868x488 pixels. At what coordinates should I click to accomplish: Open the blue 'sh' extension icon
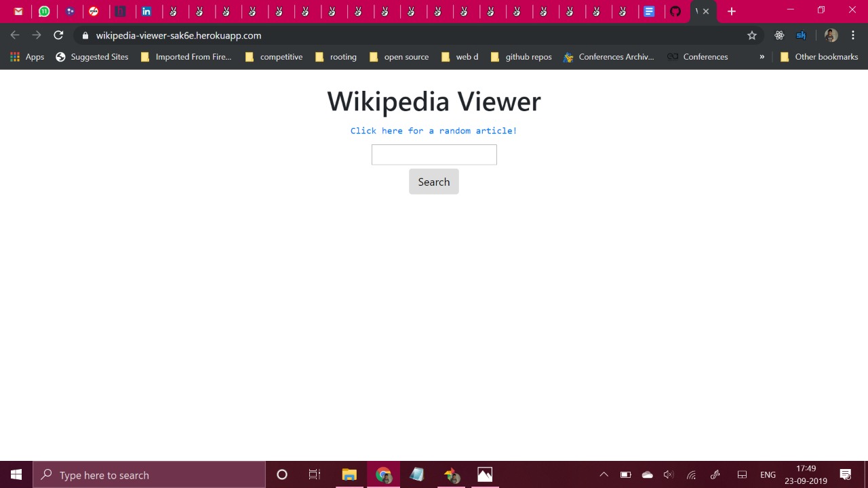(x=801, y=35)
